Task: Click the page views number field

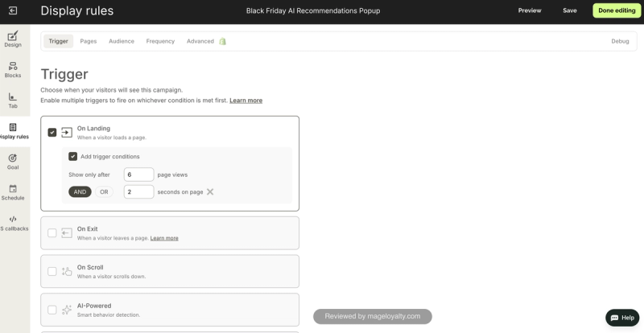Action: 138,175
